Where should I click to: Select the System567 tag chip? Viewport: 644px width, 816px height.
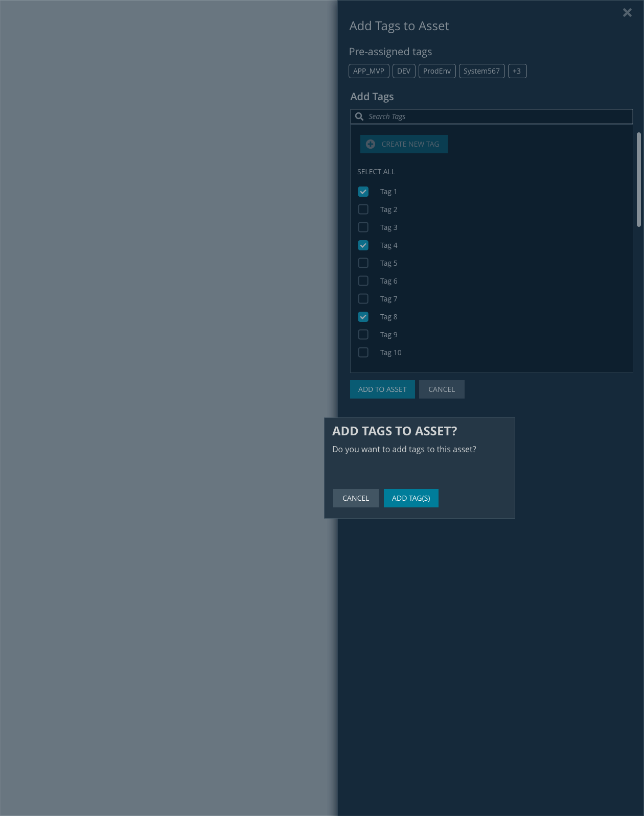point(481,71)
